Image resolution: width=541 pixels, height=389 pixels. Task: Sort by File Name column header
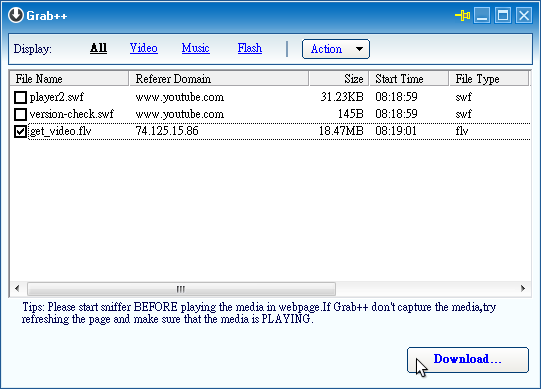[x=69, y=79]
